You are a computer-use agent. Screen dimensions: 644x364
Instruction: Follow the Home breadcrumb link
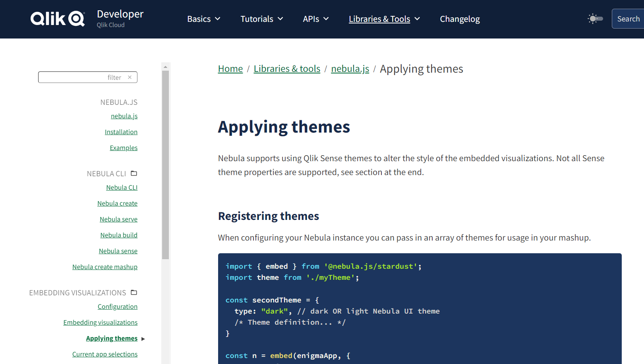tap(230, 69)
